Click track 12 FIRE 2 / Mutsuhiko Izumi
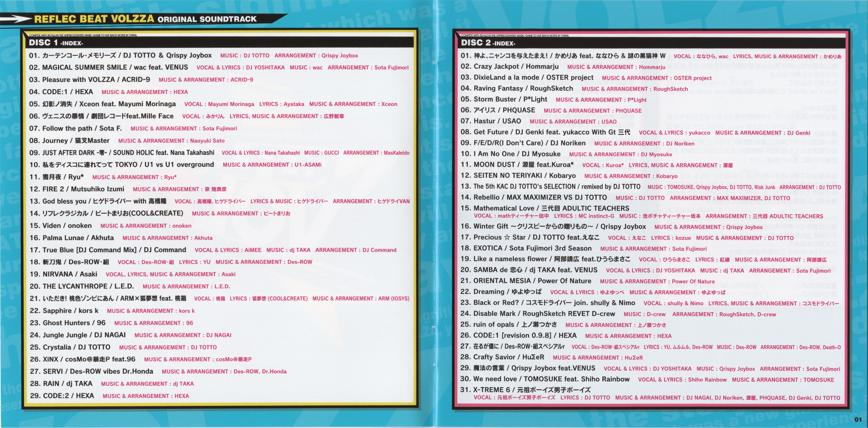868x428 pixels. pos(77,189)
